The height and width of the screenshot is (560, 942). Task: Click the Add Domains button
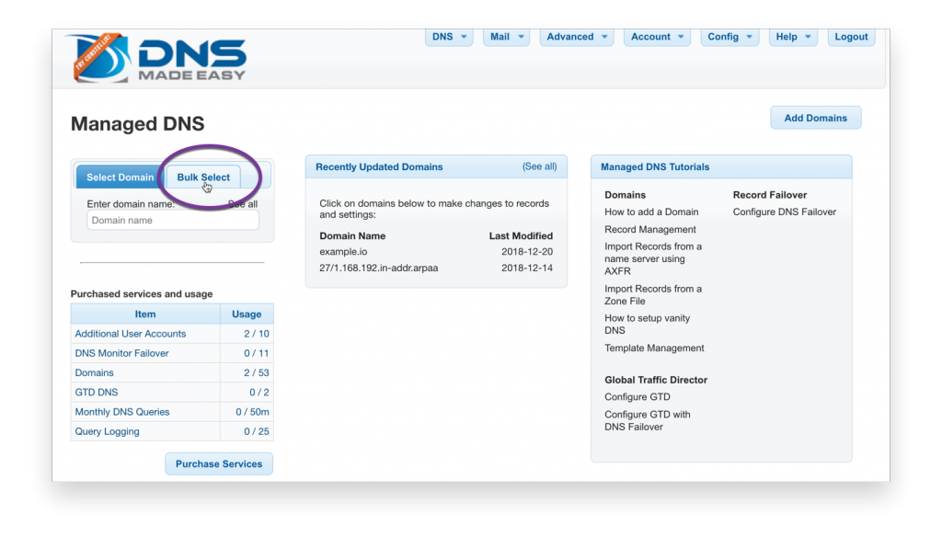pos(815,118)
